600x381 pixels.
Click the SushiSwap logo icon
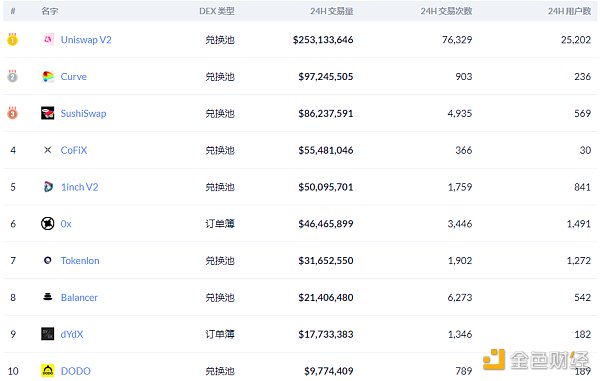coord(48,113)
